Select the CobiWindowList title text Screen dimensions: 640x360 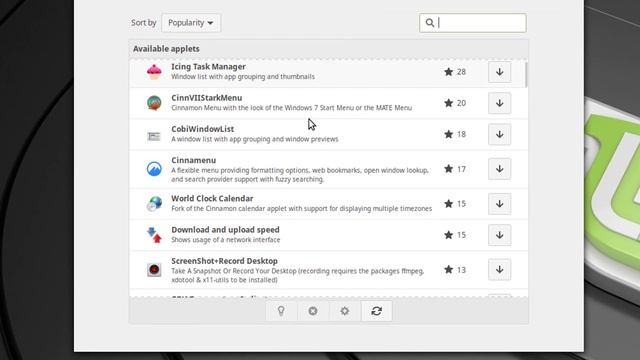[202, 129]
